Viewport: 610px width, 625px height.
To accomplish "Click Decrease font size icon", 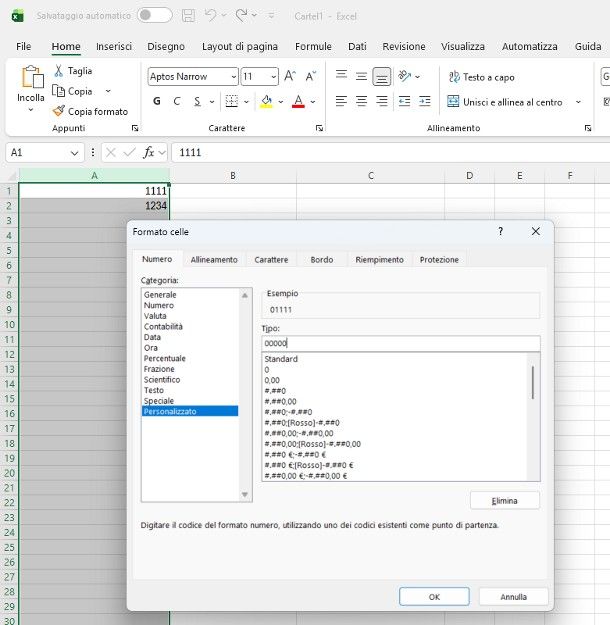I will coord(311,76).
